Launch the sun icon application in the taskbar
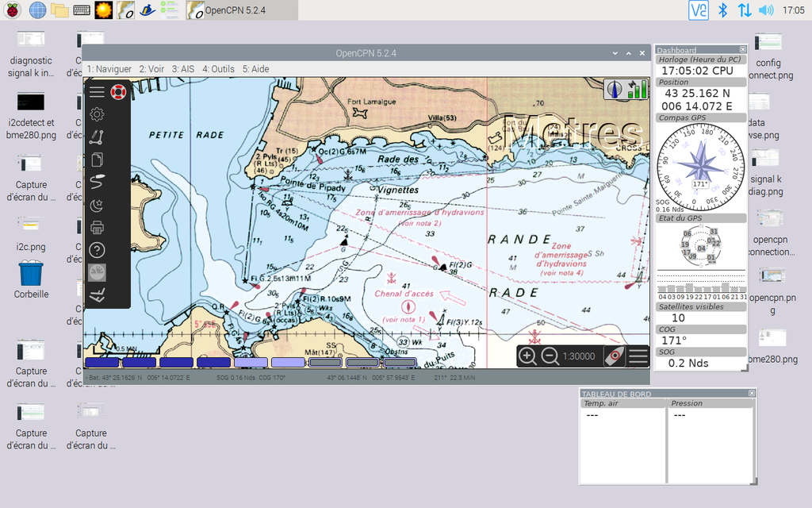812x508 pixels. (104, 10)
